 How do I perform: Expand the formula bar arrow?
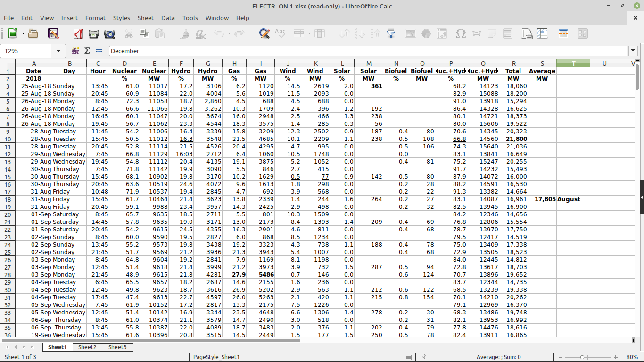pos(633,51)
